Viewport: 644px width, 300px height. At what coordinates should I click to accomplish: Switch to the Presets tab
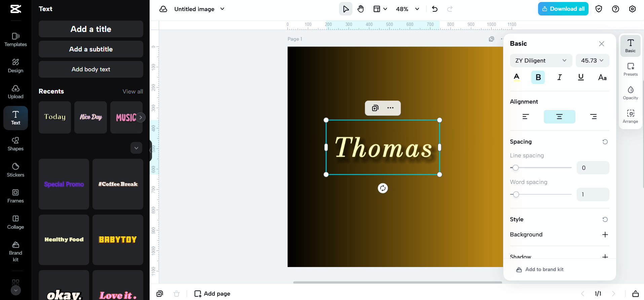click(x=630, y=69)
